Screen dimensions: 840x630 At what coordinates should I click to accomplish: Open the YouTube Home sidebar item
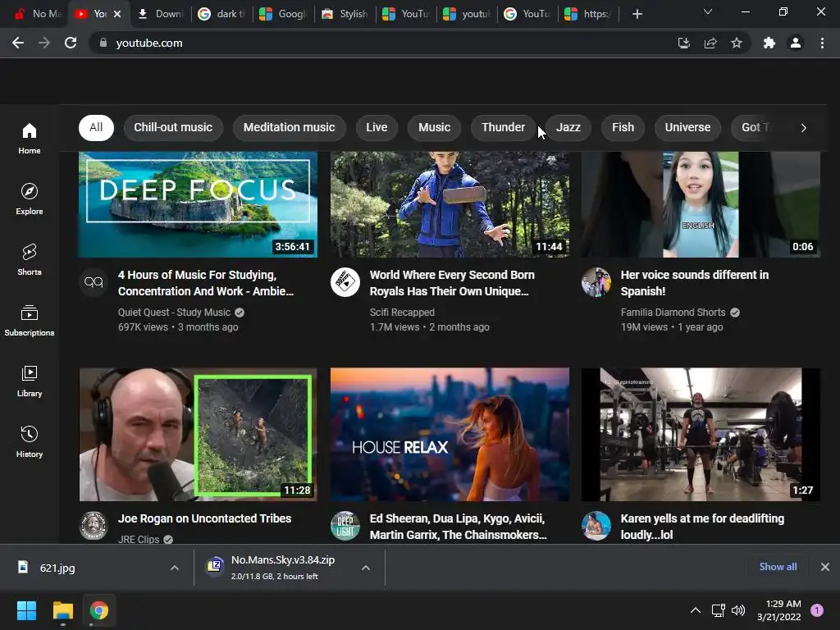click(30, 139)
